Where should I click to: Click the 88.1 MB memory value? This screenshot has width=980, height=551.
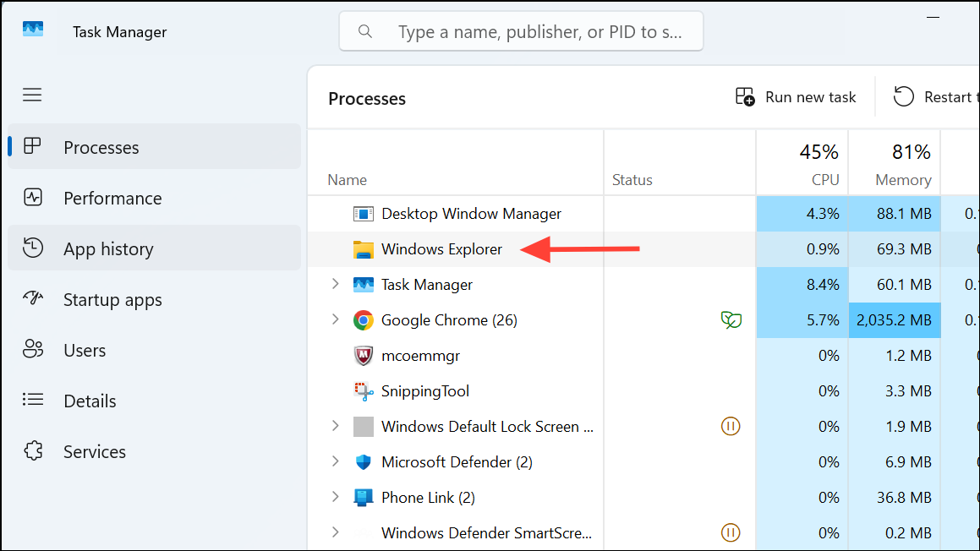coord(904,214)
